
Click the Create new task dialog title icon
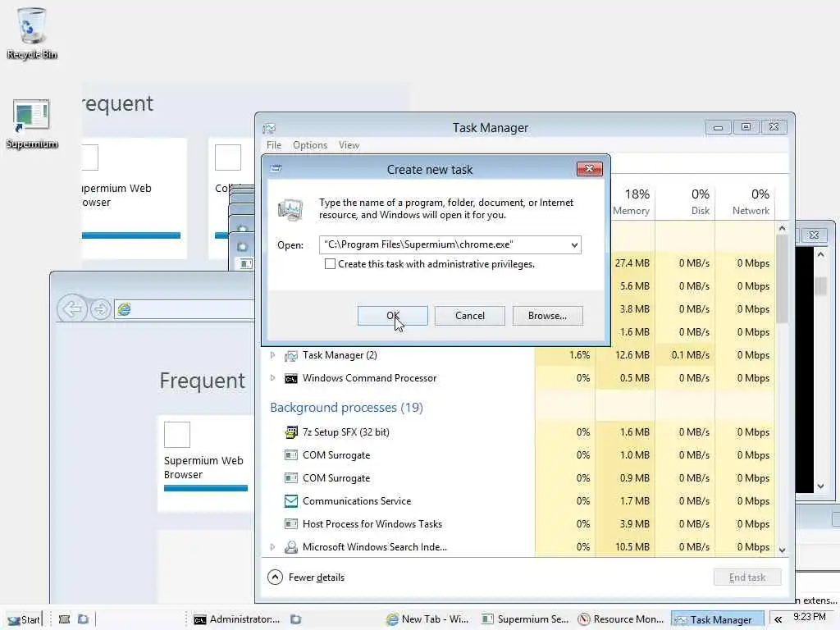[276, 169]
